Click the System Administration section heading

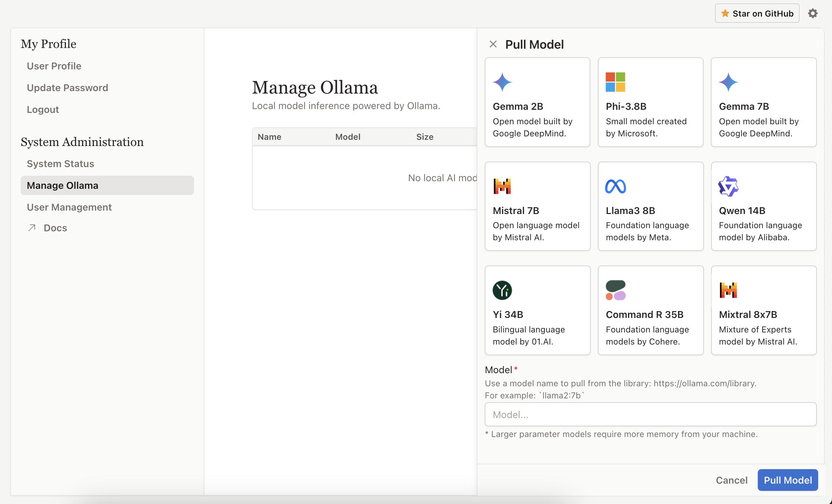point(82,142)
